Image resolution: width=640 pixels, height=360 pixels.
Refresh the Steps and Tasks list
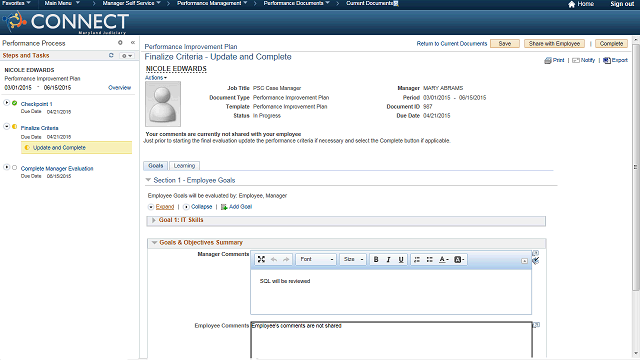111,55
